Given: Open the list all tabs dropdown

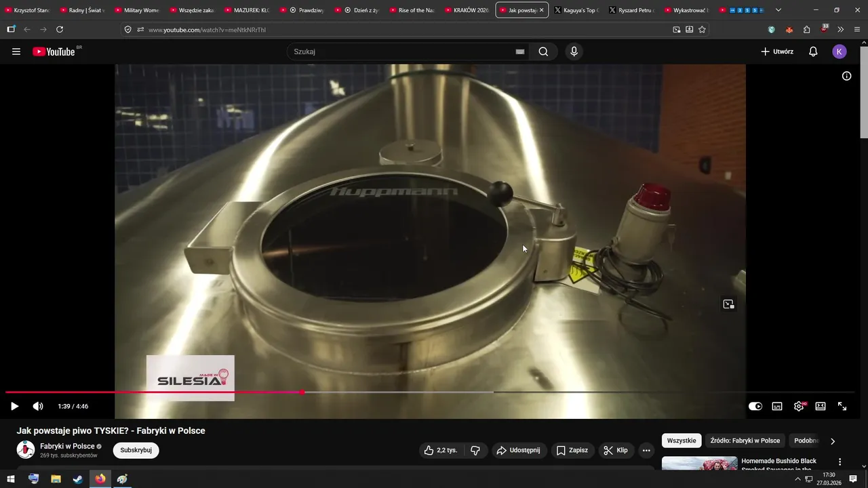Looking at the screenshot, I should (x=778, y=10).
